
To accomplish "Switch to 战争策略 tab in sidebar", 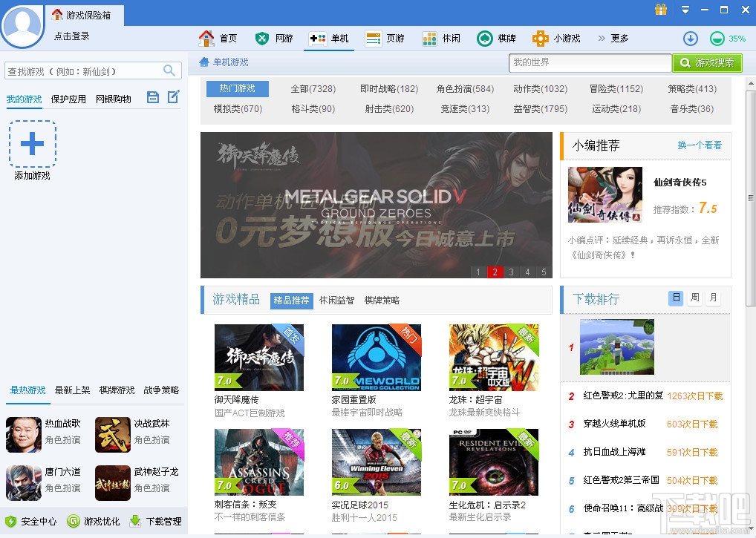I will tap(161, 390).
